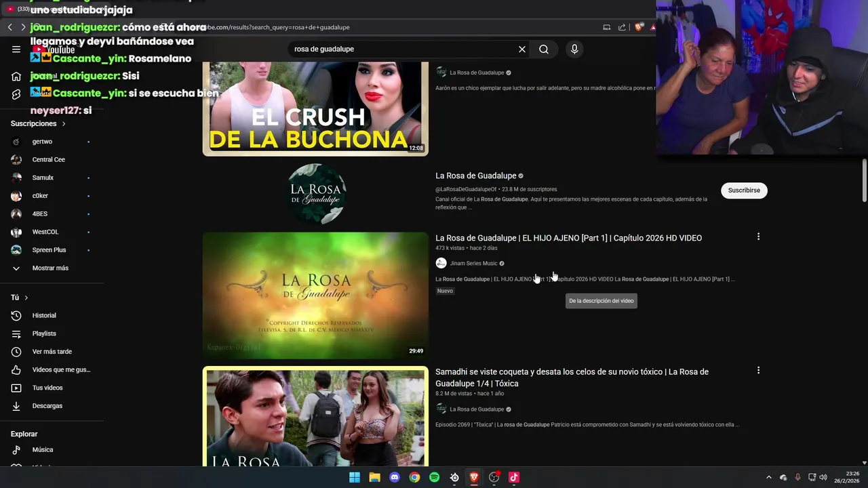
Task: Open Discord from the taskbar
Action: (x=395, y=477)
